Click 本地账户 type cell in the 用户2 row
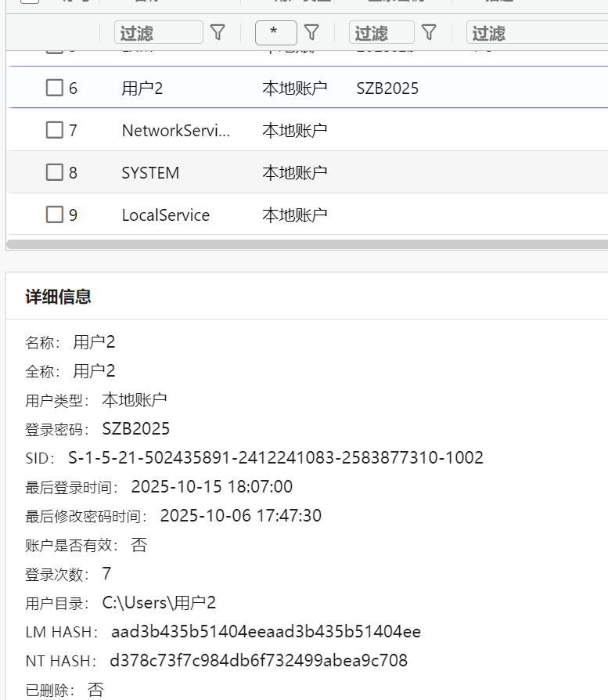The height and width of the screenshot is (700, 608). (295, 88)
